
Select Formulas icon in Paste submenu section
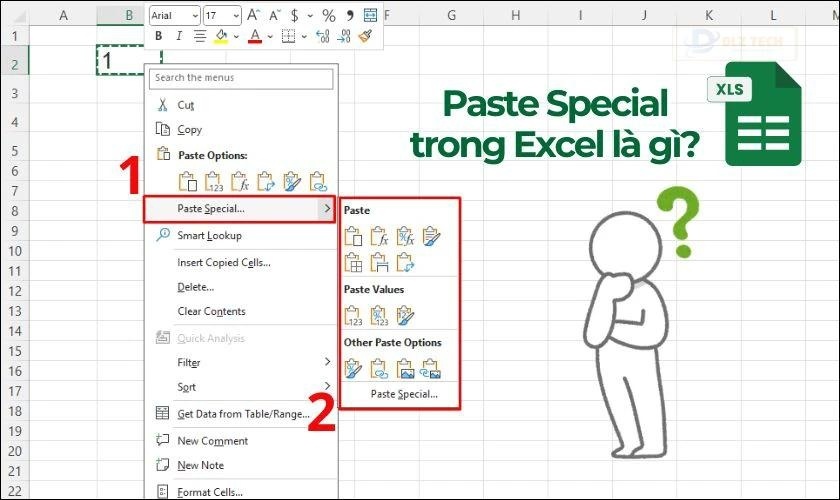click(x=379, y=236)
